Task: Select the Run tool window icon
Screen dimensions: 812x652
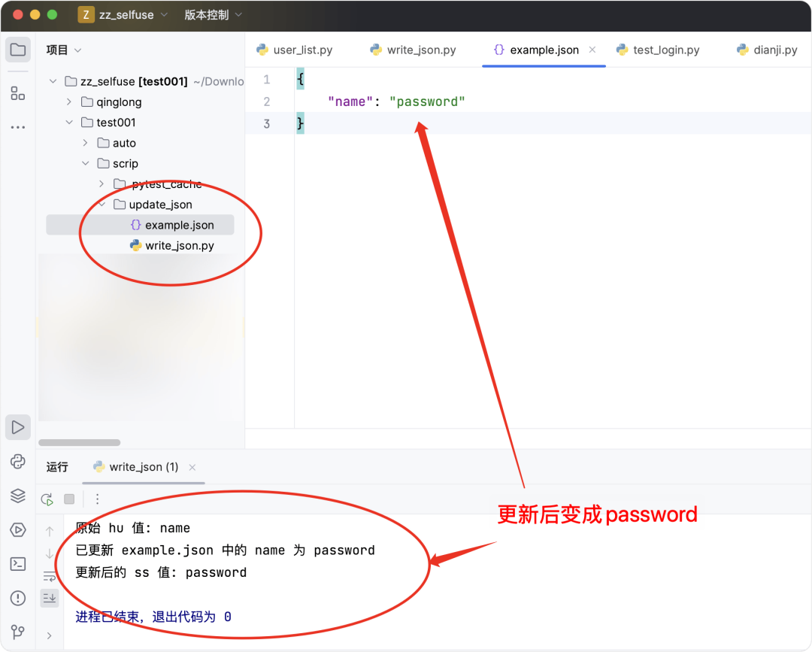Action: (x=18, y=426)
